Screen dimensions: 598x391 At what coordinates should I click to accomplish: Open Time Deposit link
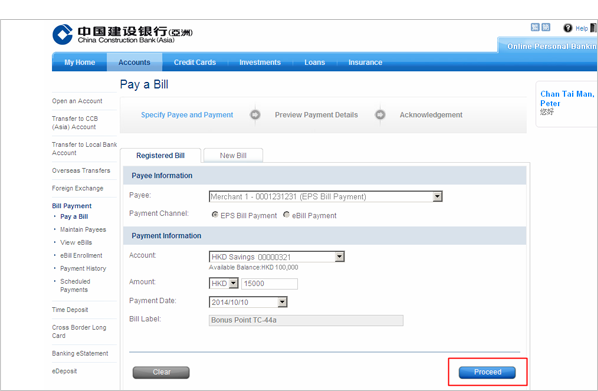pos(70,310)
